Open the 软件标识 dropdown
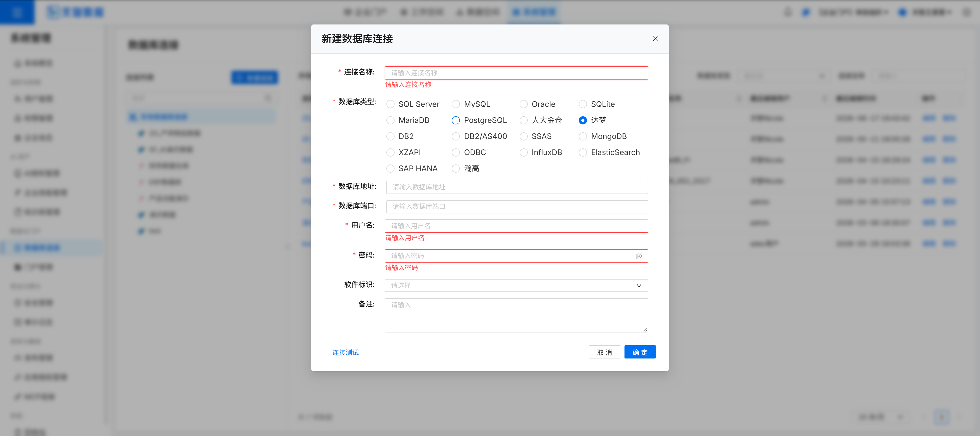 point(516,286)
